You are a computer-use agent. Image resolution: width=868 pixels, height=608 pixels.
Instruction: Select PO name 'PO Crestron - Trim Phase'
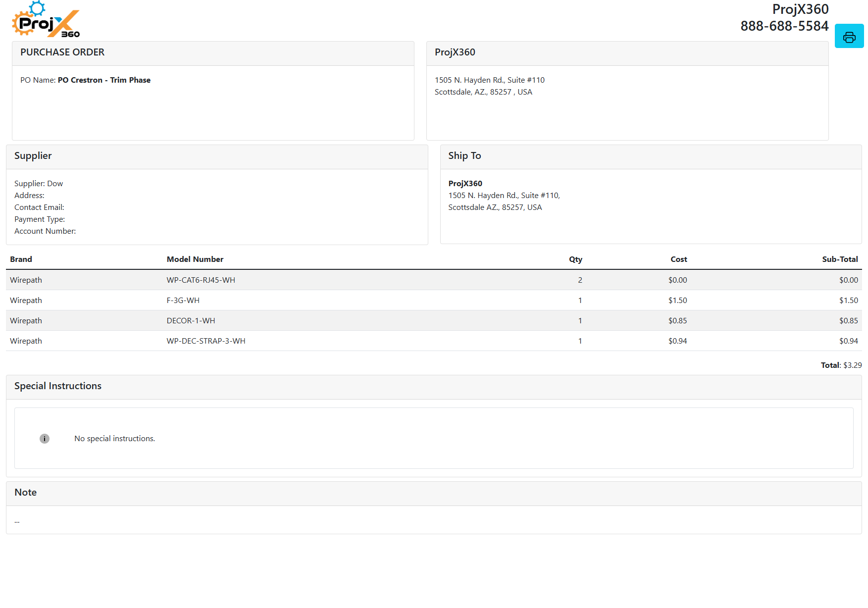pyautogui.click(x=104, y=80)
